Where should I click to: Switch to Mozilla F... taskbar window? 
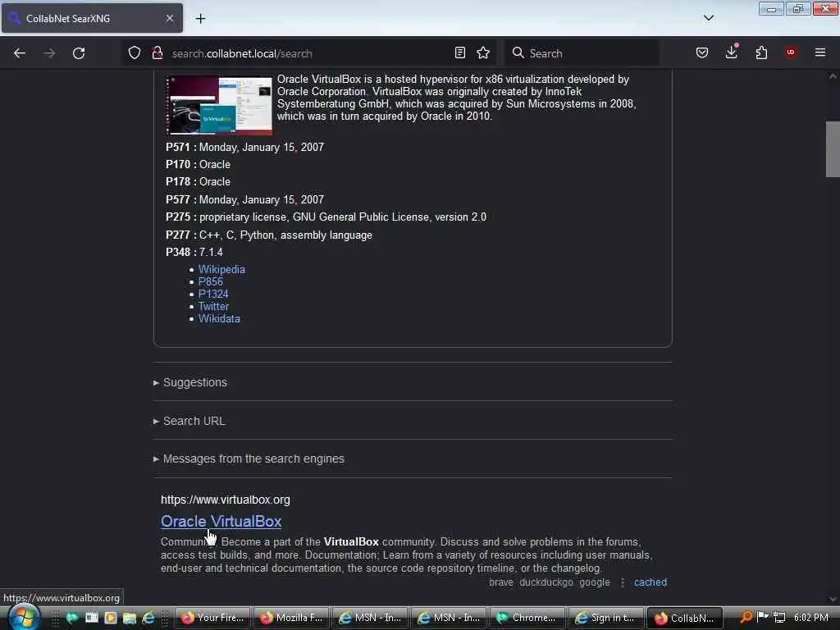click(x=290, y=618)
